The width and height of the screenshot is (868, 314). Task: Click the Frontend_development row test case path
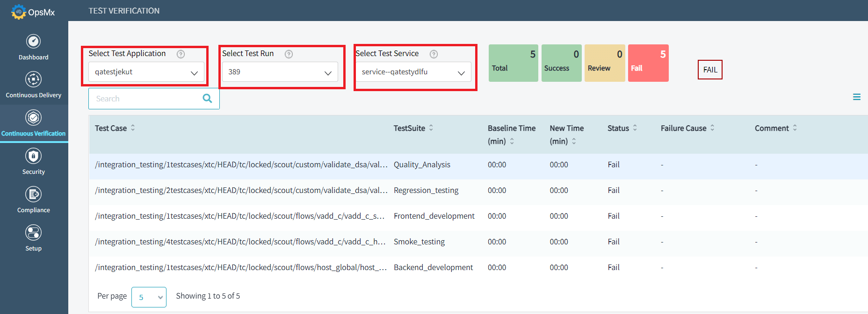(240, 216)
